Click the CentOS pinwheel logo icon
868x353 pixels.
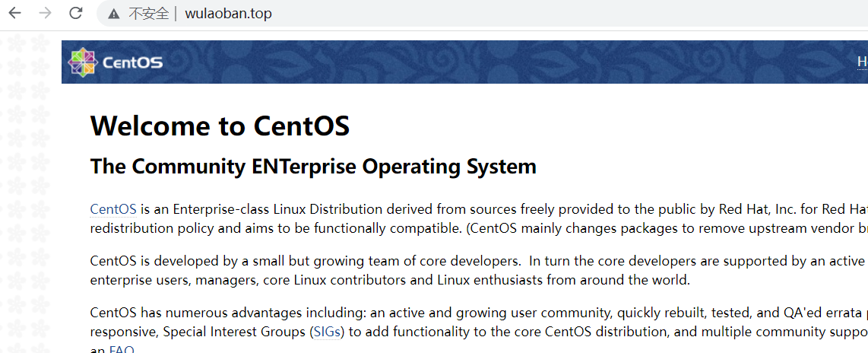[82, 62]
